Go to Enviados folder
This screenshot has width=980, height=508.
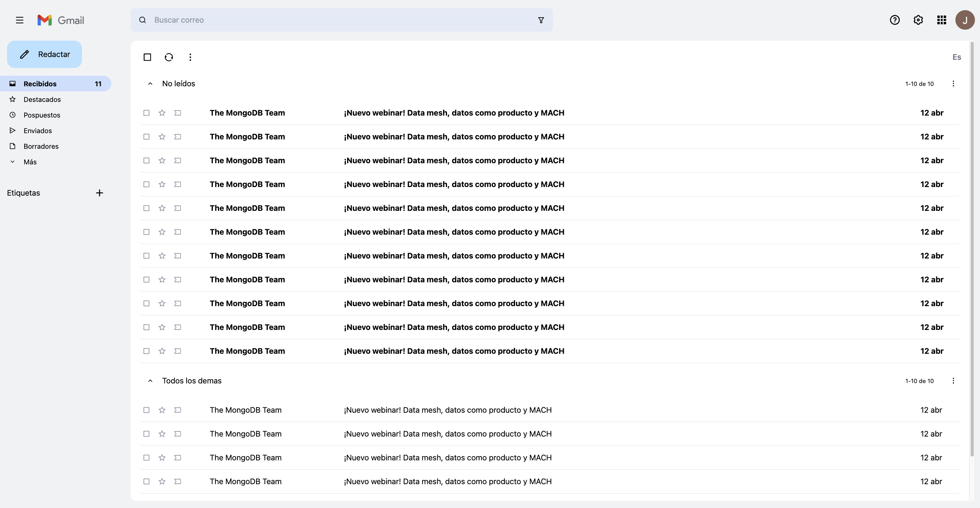coord(37,131)
